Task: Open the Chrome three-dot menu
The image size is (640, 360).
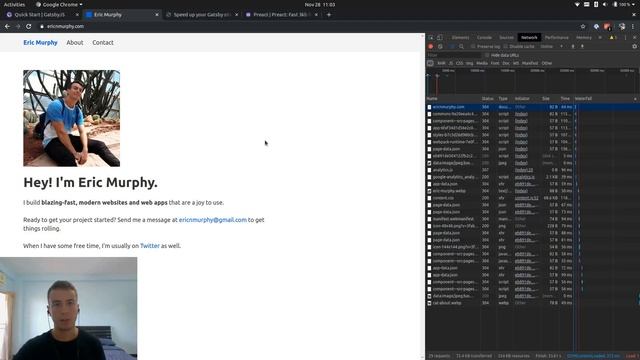Action: [x=633, y=26]
